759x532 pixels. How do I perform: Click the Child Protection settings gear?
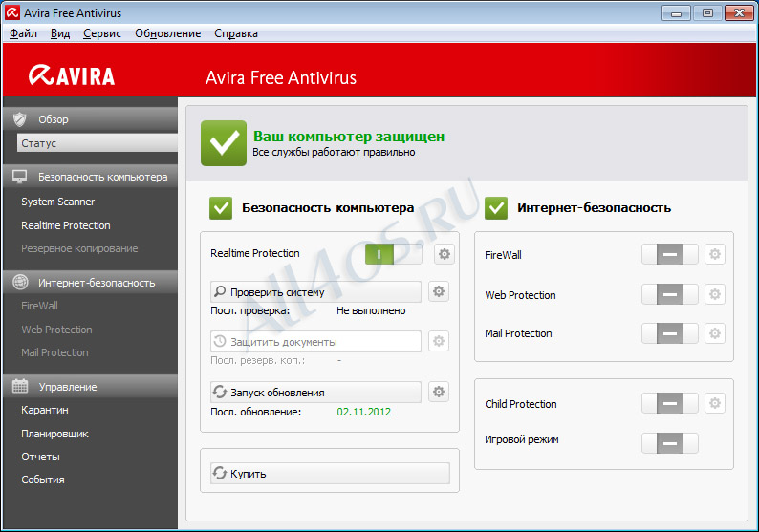point(715,403)
